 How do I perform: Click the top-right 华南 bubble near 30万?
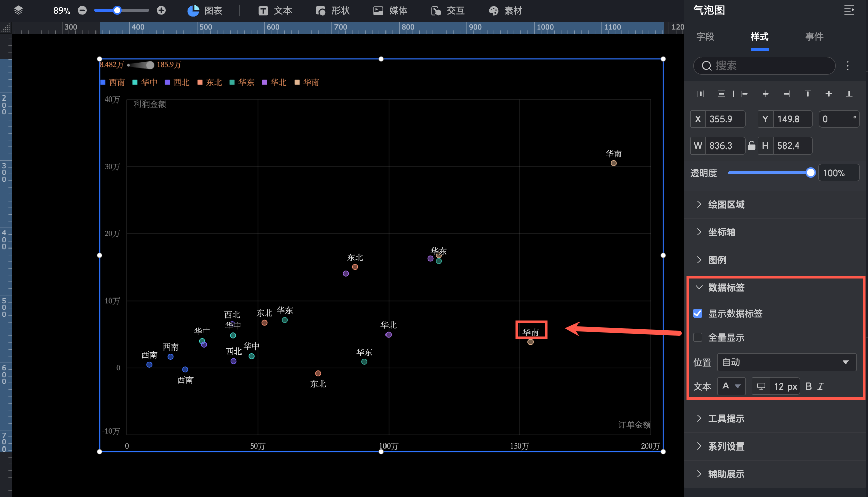point(614,163)
